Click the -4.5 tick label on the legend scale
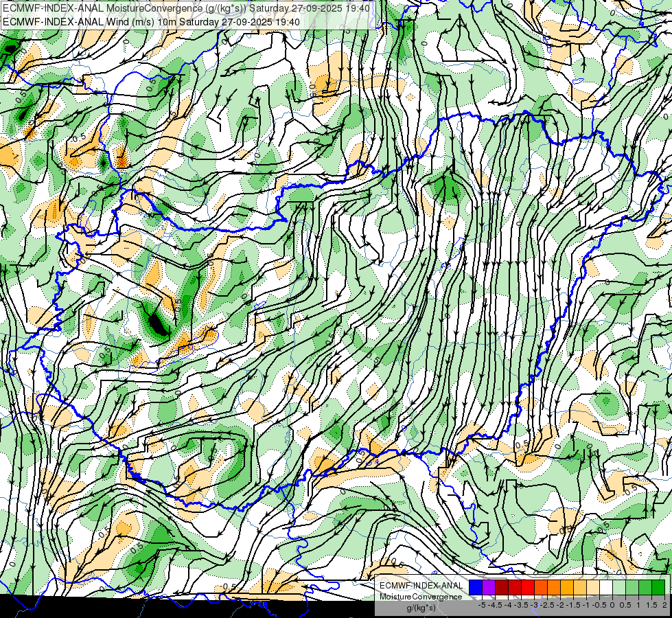 pyautogui.click(x=495, y=605)
